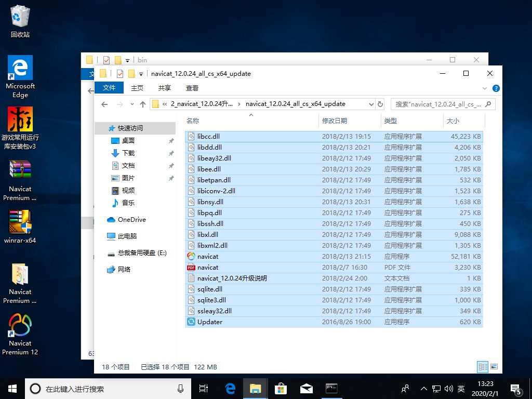Open the Edge browser taskbar icon

(230, 389)
